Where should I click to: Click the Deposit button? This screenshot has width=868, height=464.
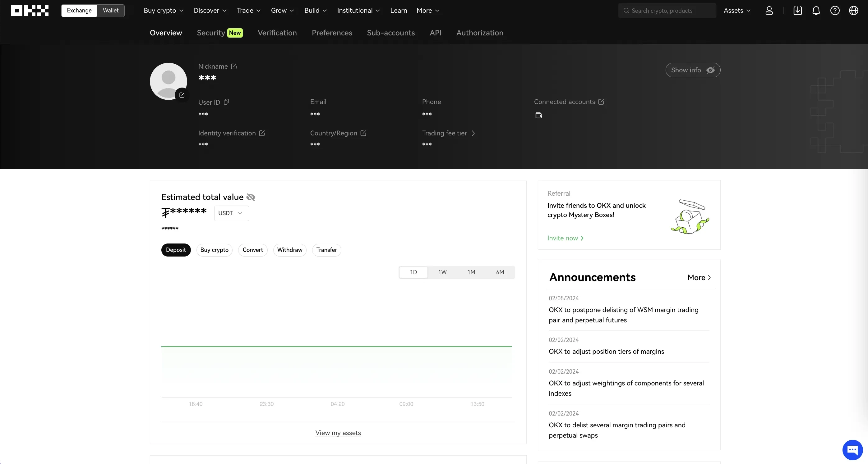pos(176,250)
